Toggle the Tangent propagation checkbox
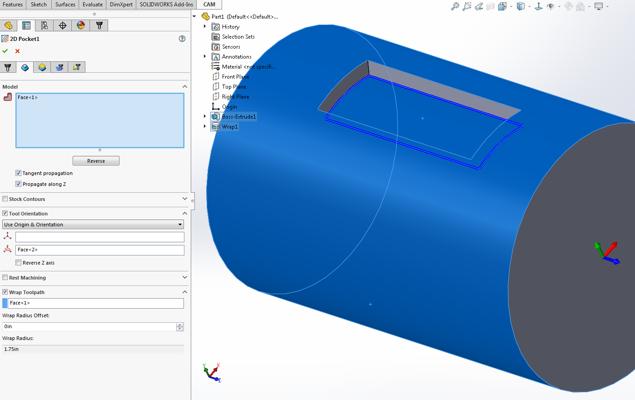The image size is (635, 400). click(19, 173)
